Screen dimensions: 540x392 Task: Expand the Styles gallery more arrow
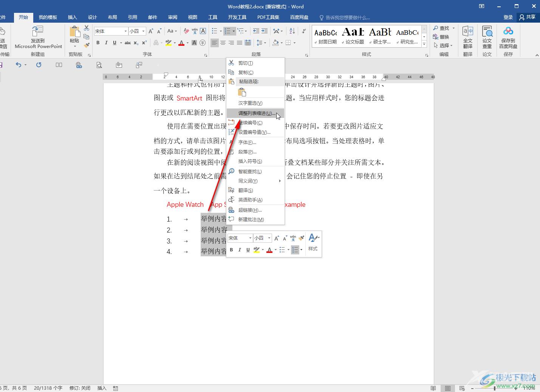pyautogui.click(x=424, y=45)
